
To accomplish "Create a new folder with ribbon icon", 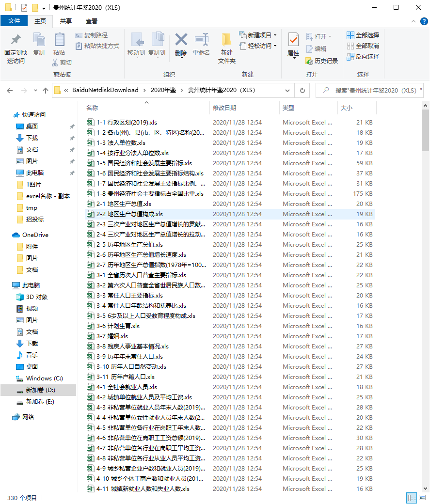I will (226, 40).
